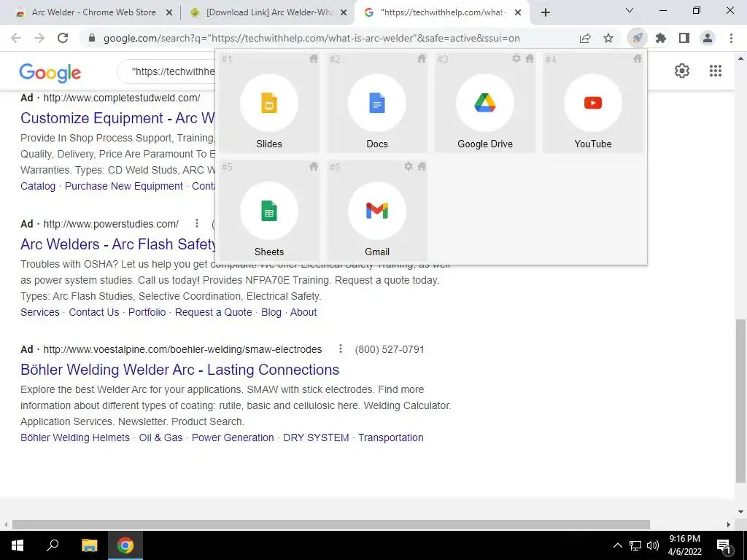747x560 pixels.
Task: Switch to the Download Link Arc Welder tab
Action: point(269,12)
